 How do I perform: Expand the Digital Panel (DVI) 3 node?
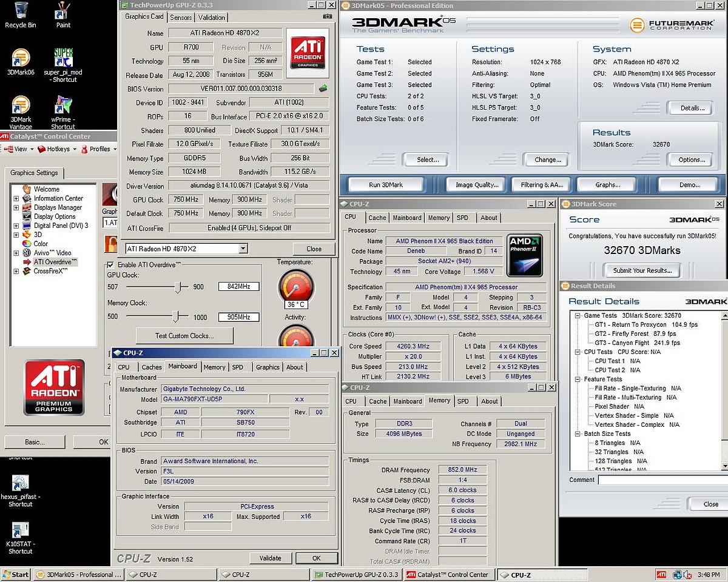[16, 226]
